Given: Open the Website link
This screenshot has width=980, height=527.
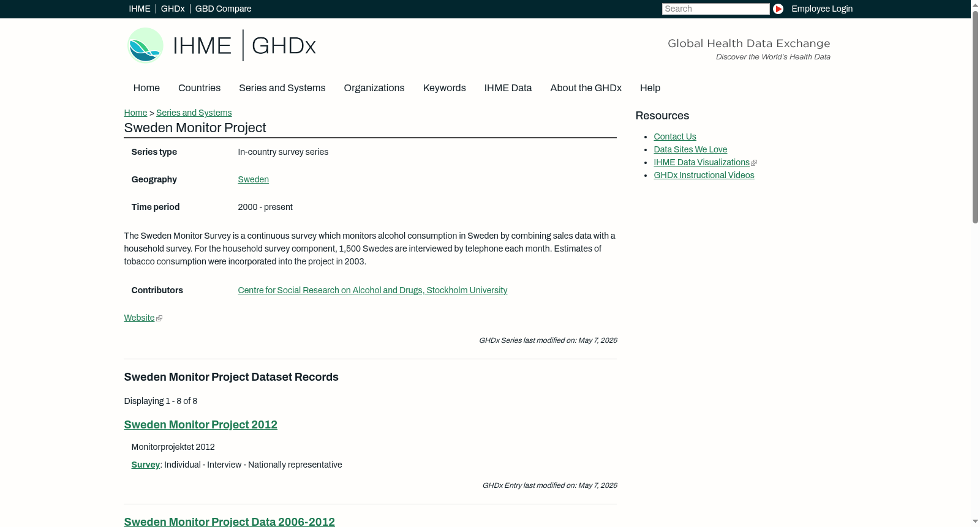Looking at the screenshot, I should 139,318.
